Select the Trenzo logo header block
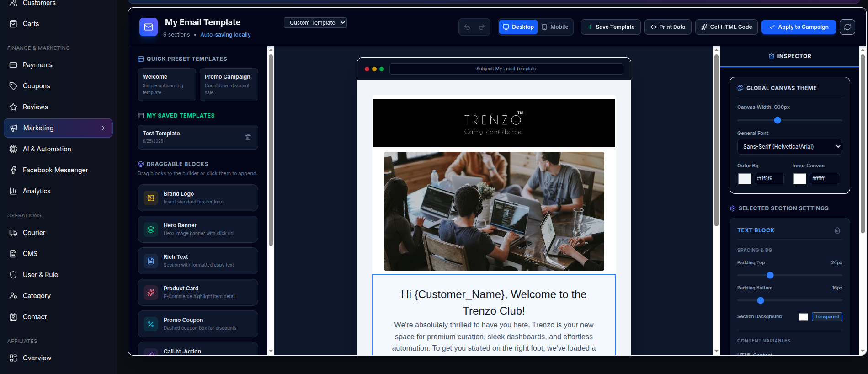 pyautogui.click(x=494, y=123)
